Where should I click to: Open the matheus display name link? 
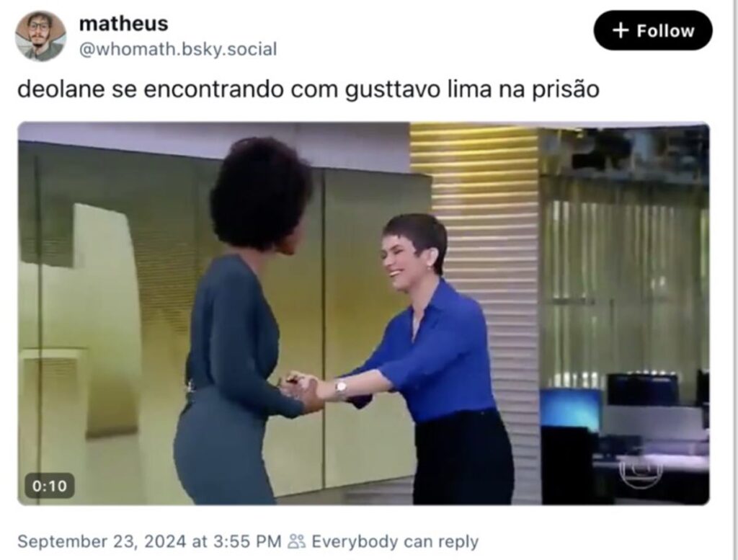click(x=124, y=24)
